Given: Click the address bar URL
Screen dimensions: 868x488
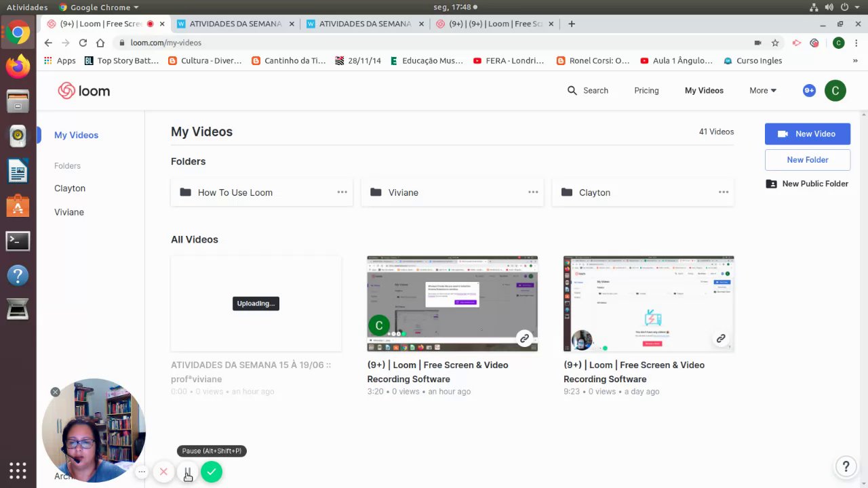Looking at the screenshot, I should pyautogui.click(x=166, y=43).
